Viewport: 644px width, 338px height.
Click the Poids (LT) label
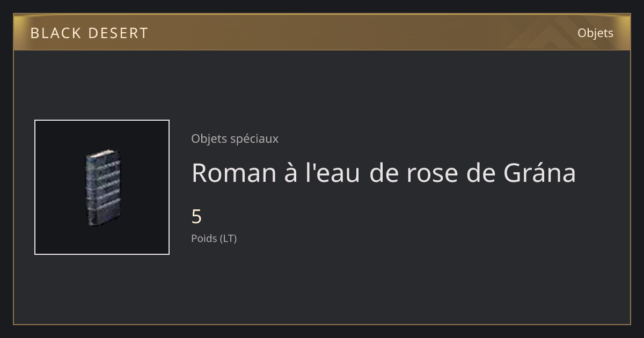[x=214, y=238]
